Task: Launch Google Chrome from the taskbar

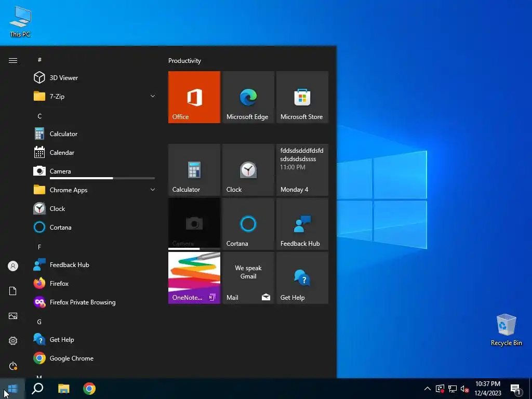Action: click(x=89, y=389)
